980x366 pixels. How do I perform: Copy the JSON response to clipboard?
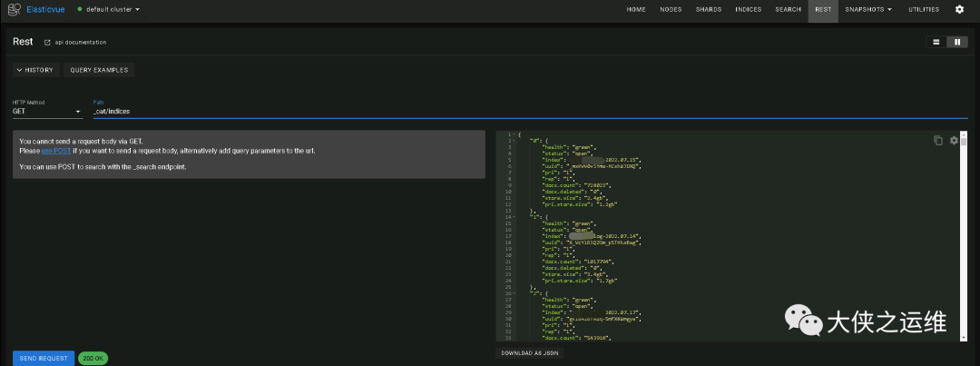click(938, 140)
